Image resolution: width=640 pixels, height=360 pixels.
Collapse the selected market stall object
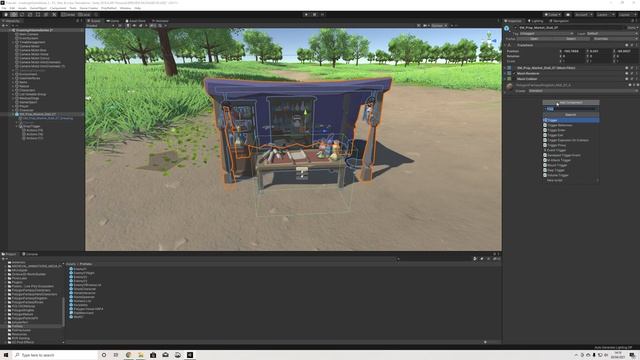13,114
